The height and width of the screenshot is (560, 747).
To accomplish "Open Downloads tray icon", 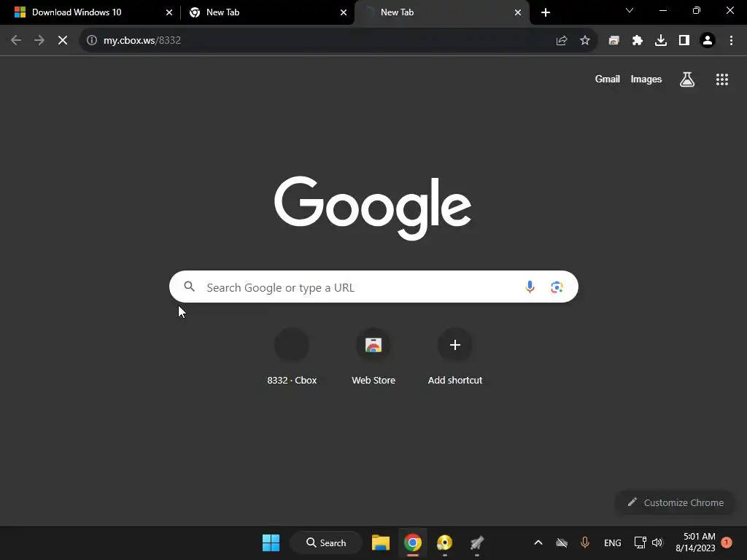I will pos(661,41).
